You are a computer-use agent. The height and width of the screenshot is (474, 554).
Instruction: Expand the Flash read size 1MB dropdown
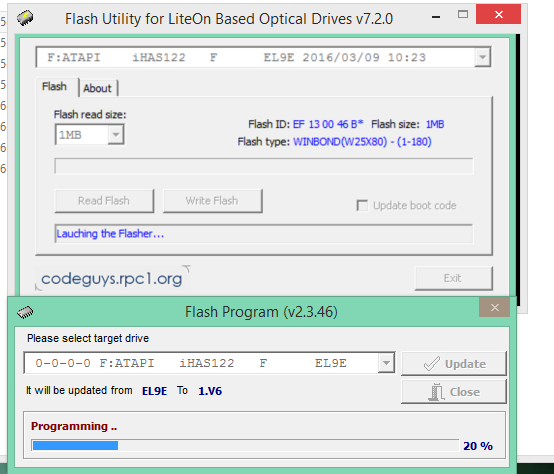[x=116, y=135]
